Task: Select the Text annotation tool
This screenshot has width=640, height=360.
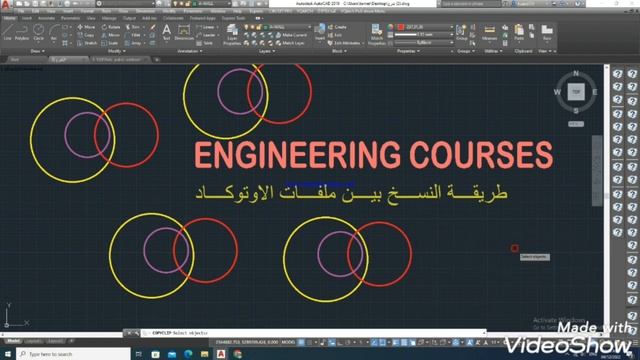Action: 167,32
